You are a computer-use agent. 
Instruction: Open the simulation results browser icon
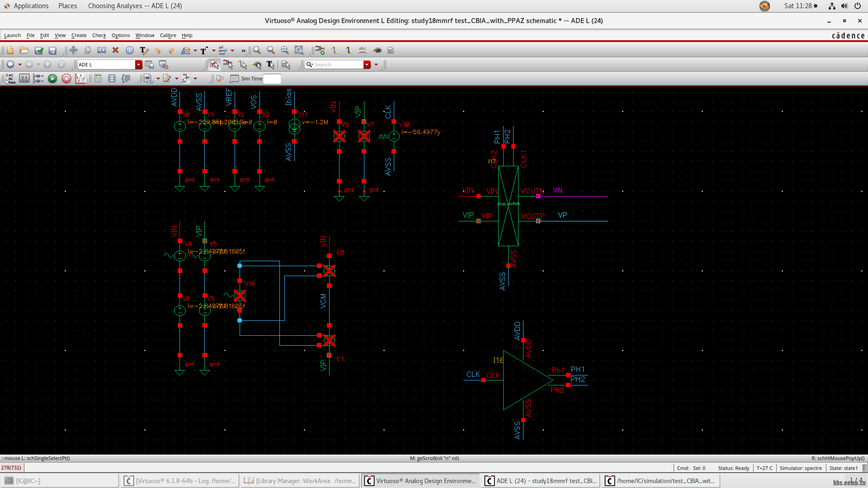click(112, 79)
